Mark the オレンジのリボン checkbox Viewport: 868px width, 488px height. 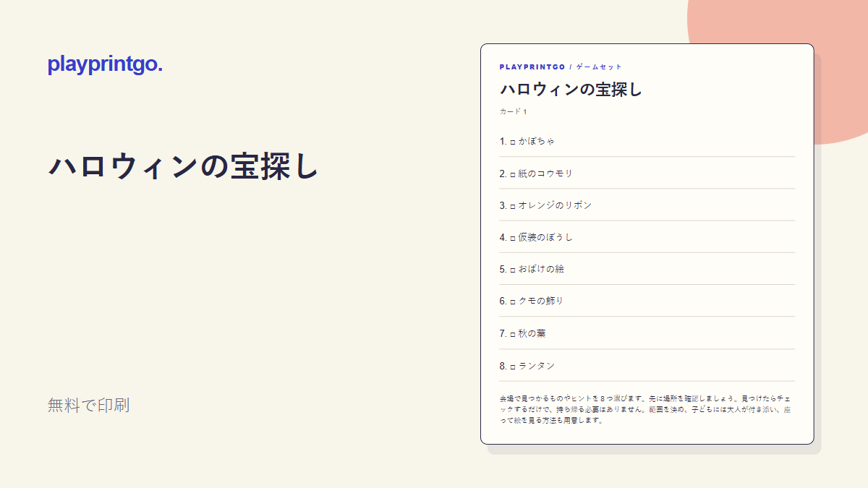[x=513, y=206]
